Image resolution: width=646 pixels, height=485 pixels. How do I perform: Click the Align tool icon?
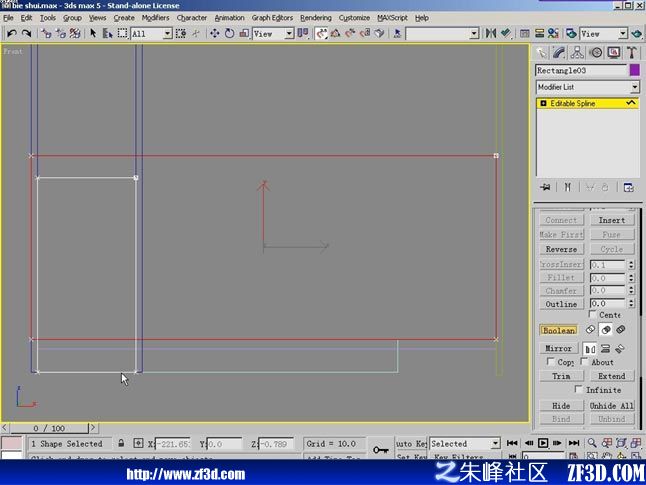point(506,33)
